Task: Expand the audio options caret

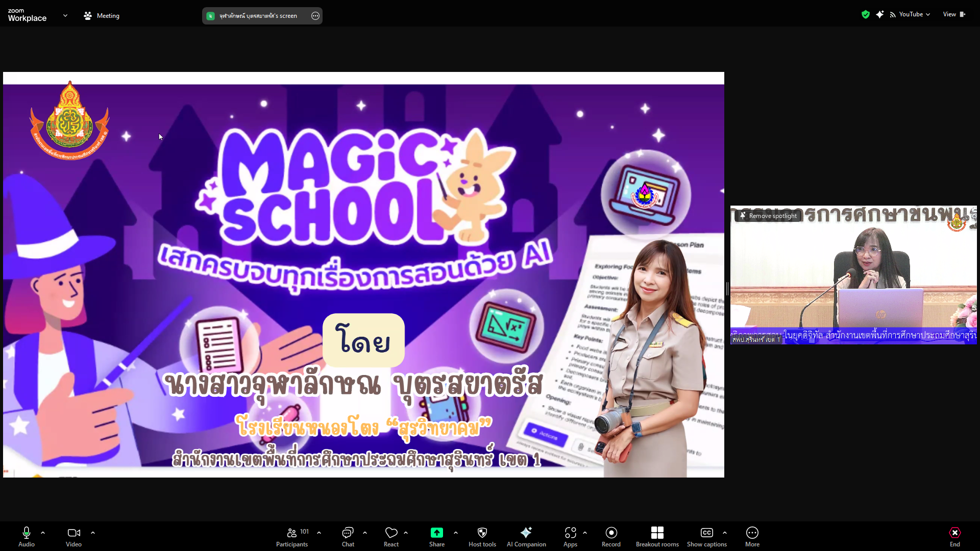Action: pos(43,533)
